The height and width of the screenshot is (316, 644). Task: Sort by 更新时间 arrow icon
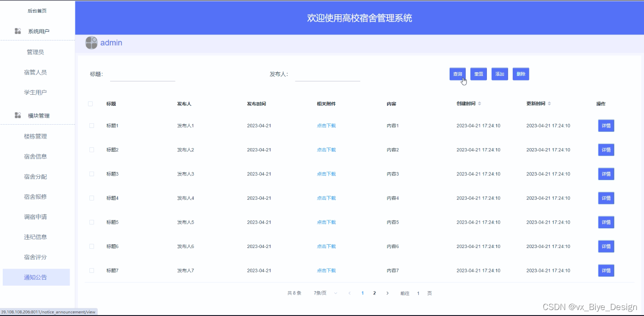pos(549,104)
